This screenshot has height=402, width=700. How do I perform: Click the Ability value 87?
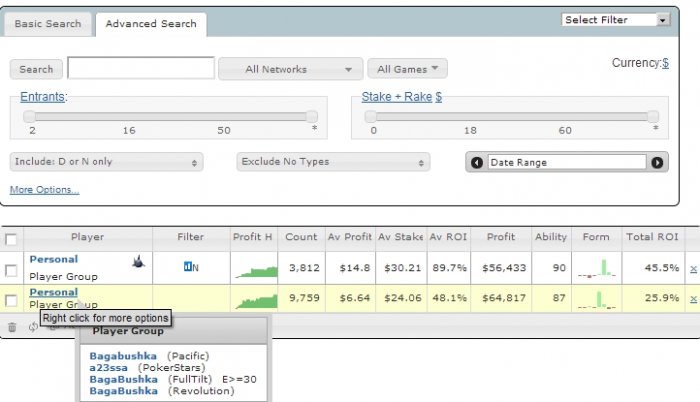(559, 298)
